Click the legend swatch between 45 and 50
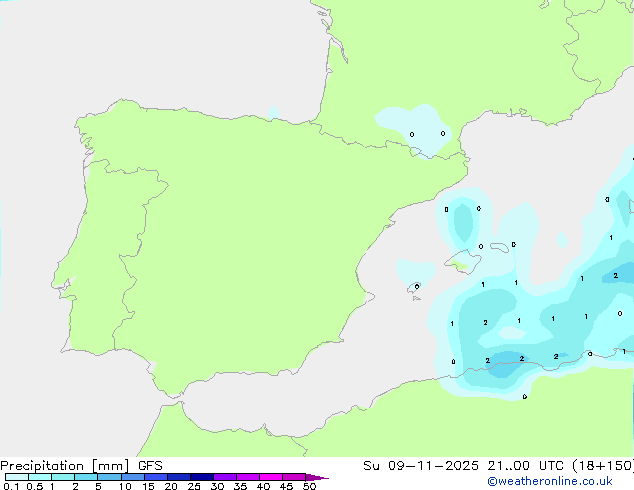The image size is (634, 490). pos(294,477)
